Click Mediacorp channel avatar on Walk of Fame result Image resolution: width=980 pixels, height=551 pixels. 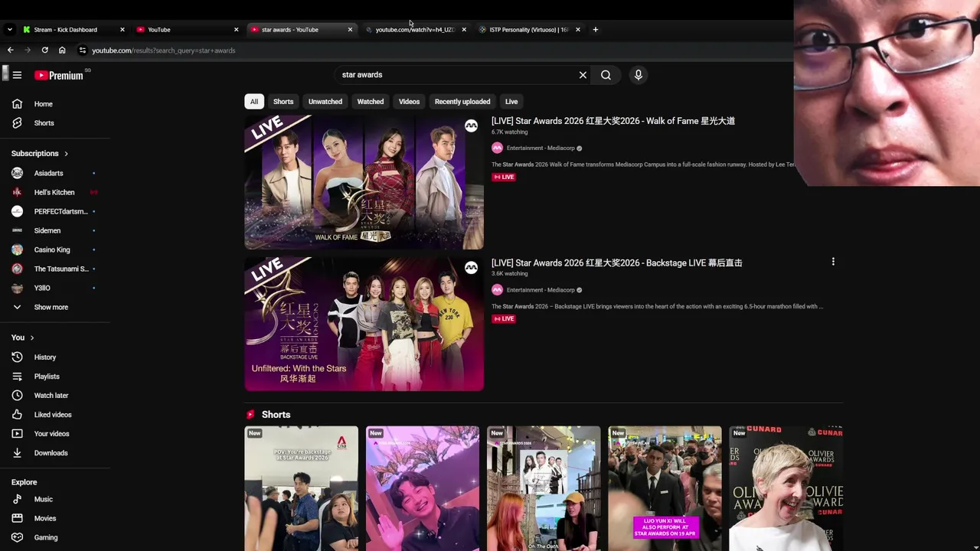pyautogui.click(x=497, y=148)
